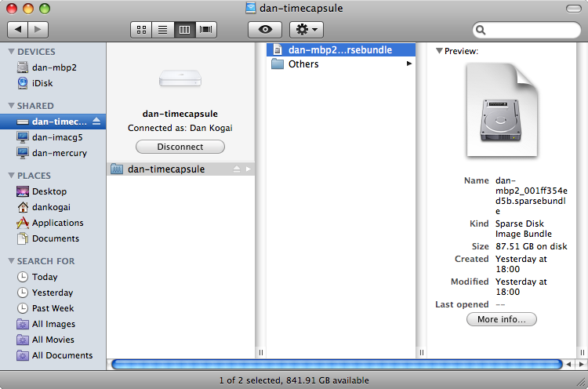Click the scroll left arrow
588x389 pixels.
click(568, 364)
